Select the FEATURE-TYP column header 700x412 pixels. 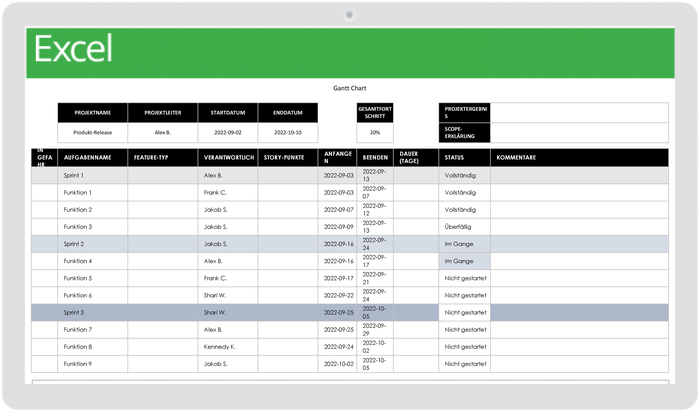click(x=163, y=158)
